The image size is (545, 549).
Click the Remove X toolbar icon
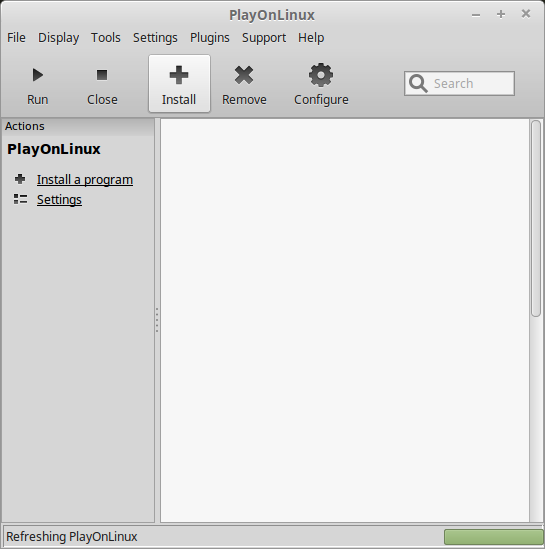pyautogui.click(x=244, y=75)
